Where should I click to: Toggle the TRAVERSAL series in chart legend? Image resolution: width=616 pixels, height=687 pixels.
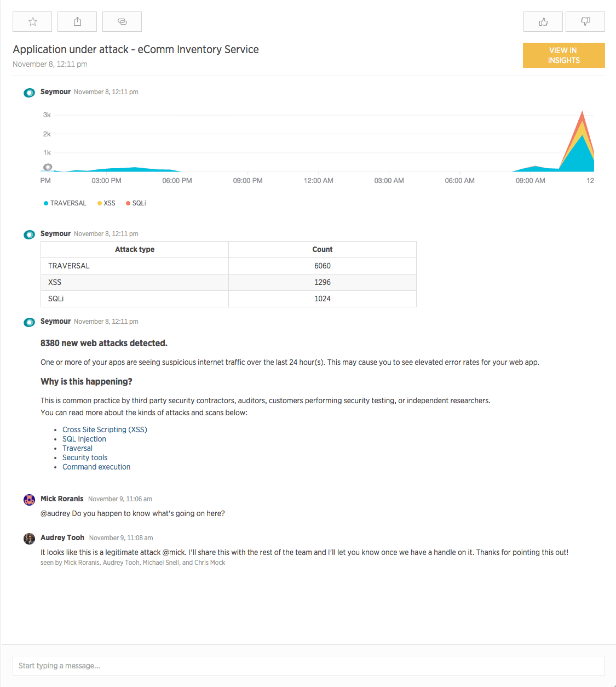(x=65, y=203)
